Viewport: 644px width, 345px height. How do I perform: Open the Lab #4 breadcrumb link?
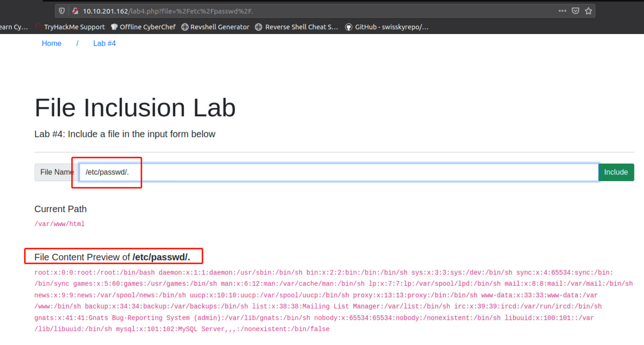coord(104,44)
